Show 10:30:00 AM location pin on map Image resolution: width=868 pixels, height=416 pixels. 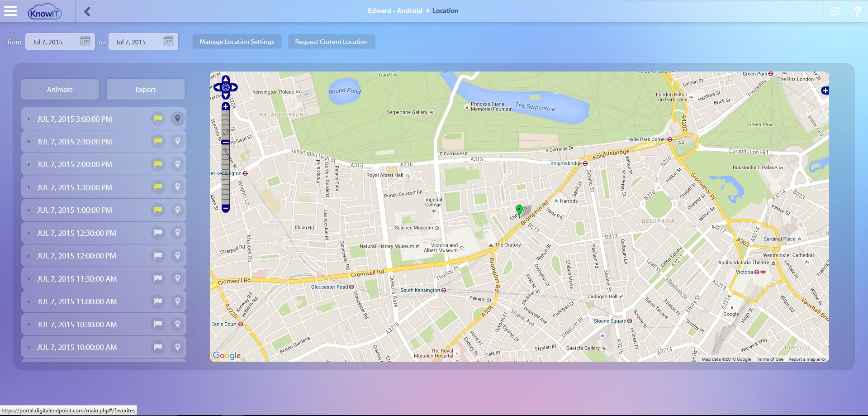(178, 324)
